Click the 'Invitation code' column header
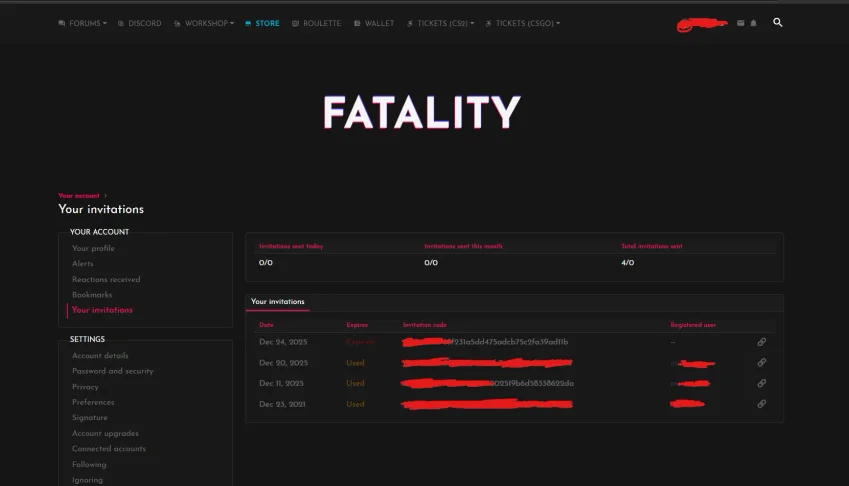The height and width of the screenshot is (486, 849). pyautogui.click(x=424, y=325)
